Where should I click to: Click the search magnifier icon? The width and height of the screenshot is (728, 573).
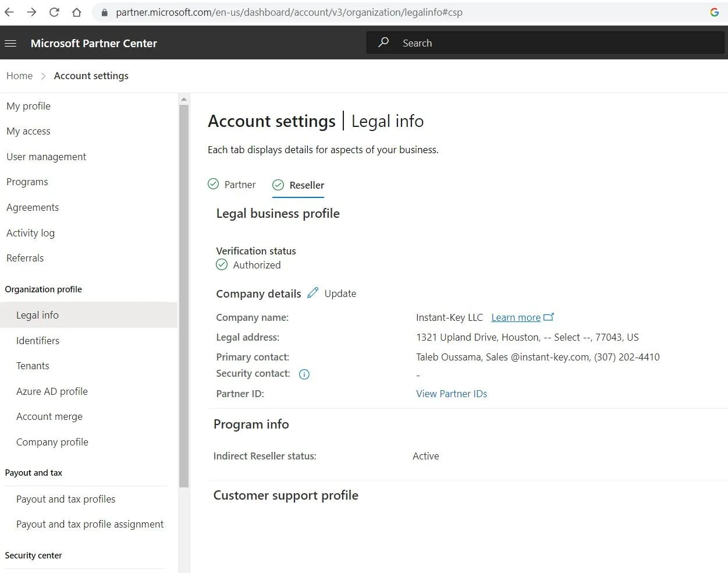click(383, 43)
